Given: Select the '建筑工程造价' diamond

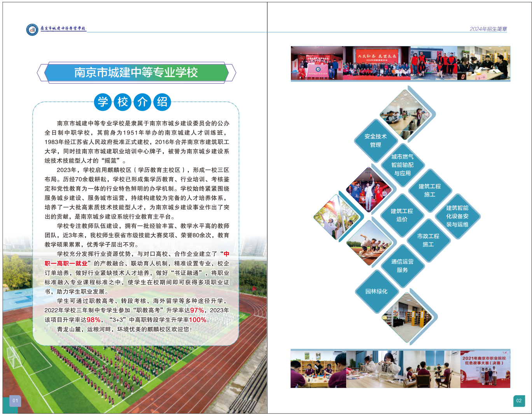Looking at the screenshot, I should coord(402,215).
